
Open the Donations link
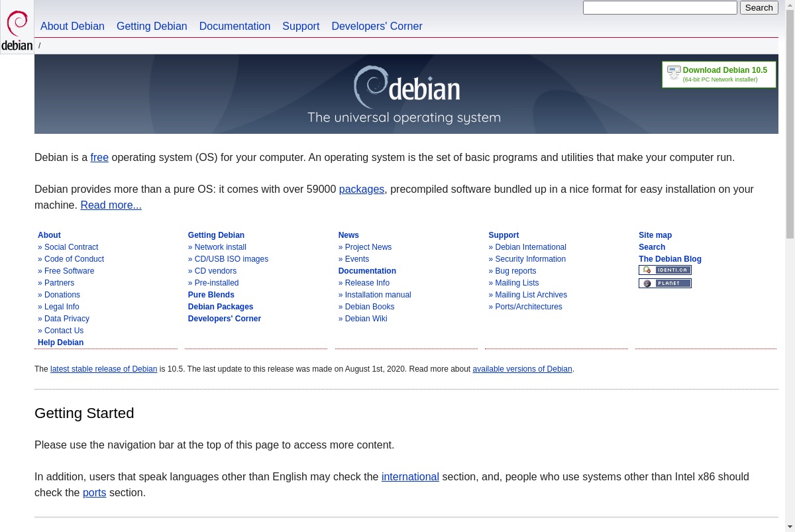[62, 295]
